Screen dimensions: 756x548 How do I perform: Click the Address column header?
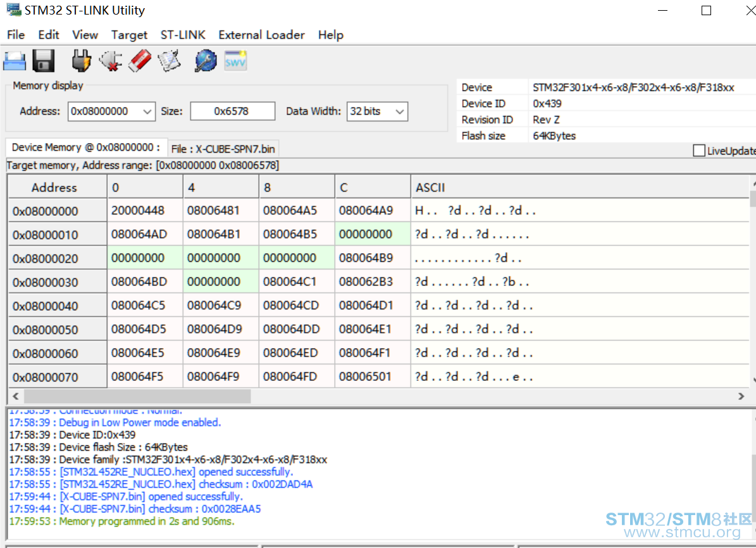[58, 187]
